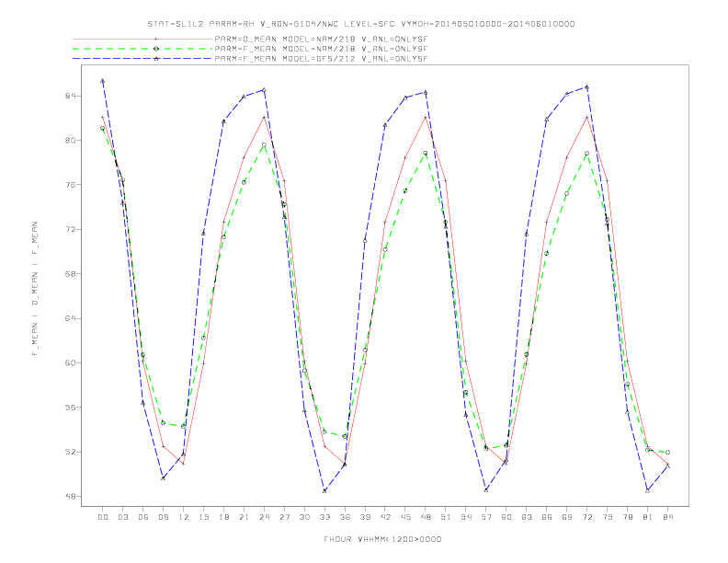
Task: Click forecast hour label 54 on x-axis
Action: pyautogui.click(x=466, y=517)
